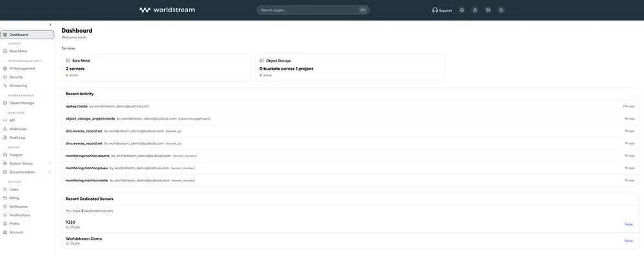This screenshot has width=644, height=254.
Task: Open Dashboard in the sidebar
Action: (x=27, y=35)
